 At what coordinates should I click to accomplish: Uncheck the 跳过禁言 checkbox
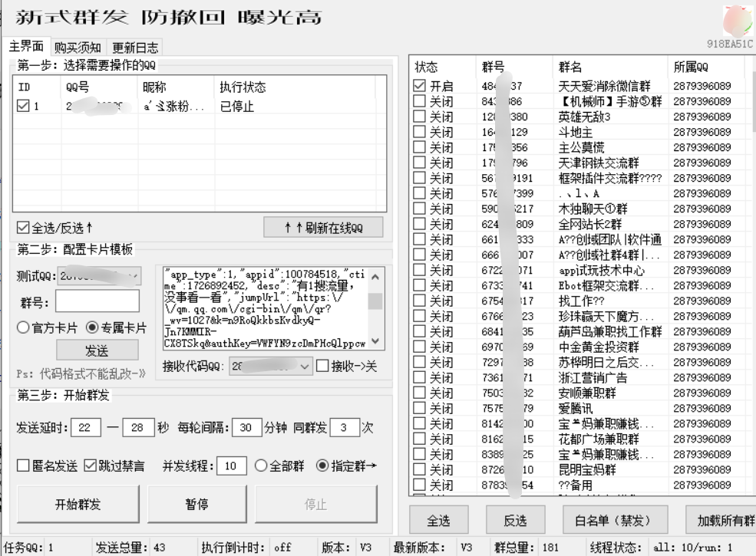coord(90,466)
